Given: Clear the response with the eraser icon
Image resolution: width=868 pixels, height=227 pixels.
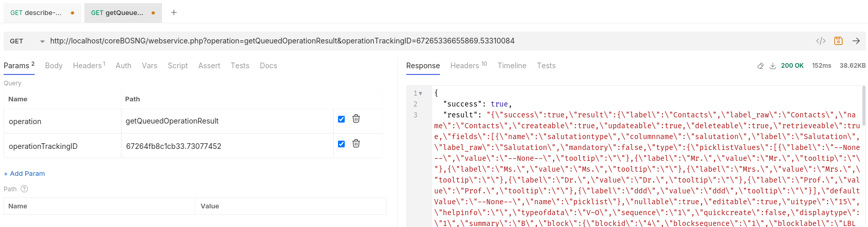Looking at the screenshot, I should [760, 66].
